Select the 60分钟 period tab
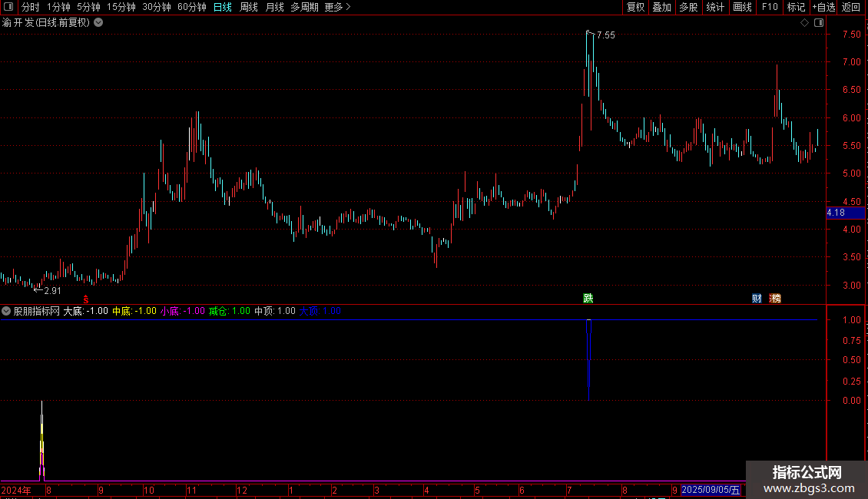 pyautogui.click(x=191, y=7)
